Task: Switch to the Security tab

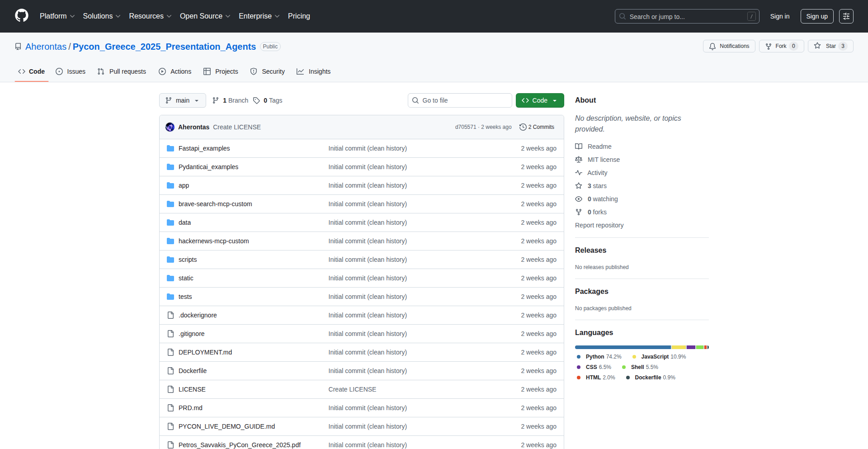Action: tap(267, 71)
